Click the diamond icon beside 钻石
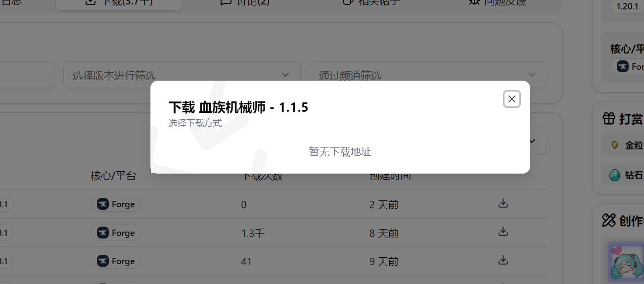644x284 pixels. (x=614, y=175)
